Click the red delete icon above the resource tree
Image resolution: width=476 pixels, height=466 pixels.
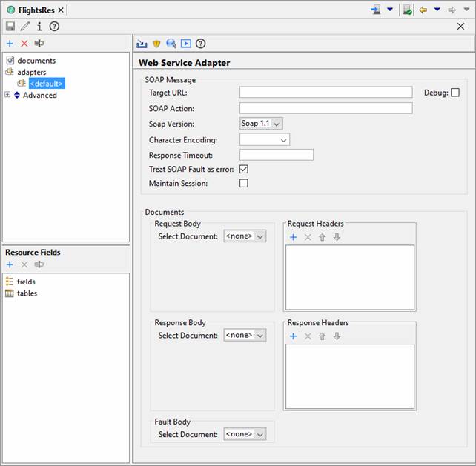click(x=24, y=44)
